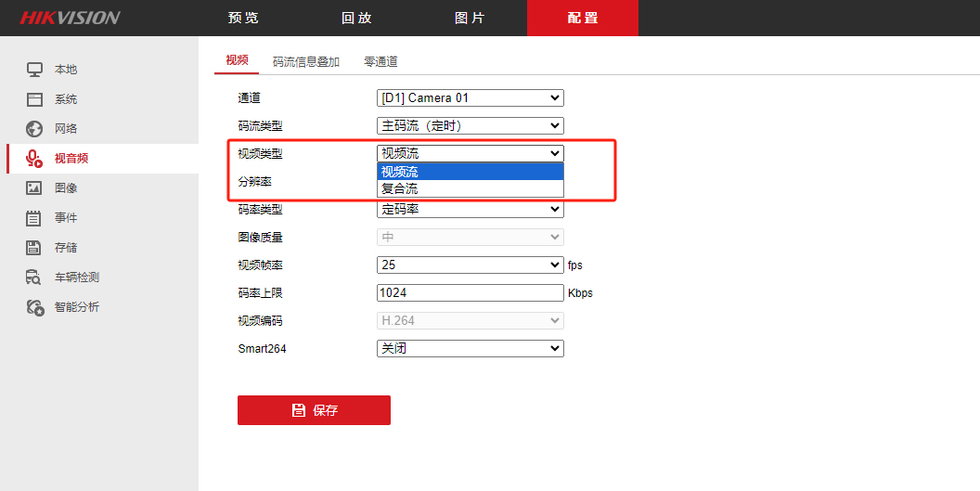Image resolution: width=980 pixels, height=491 pixels.
Task: Click the 本地 monitor icon in sidebar
Action: 34,70
